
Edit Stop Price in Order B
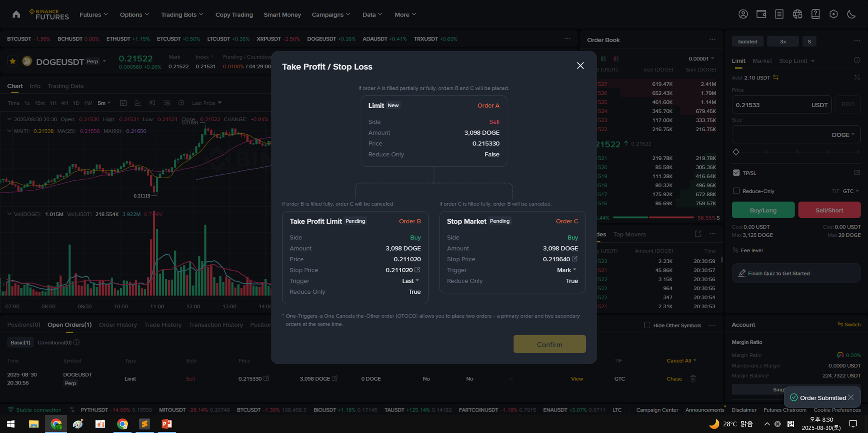point(417,270)
